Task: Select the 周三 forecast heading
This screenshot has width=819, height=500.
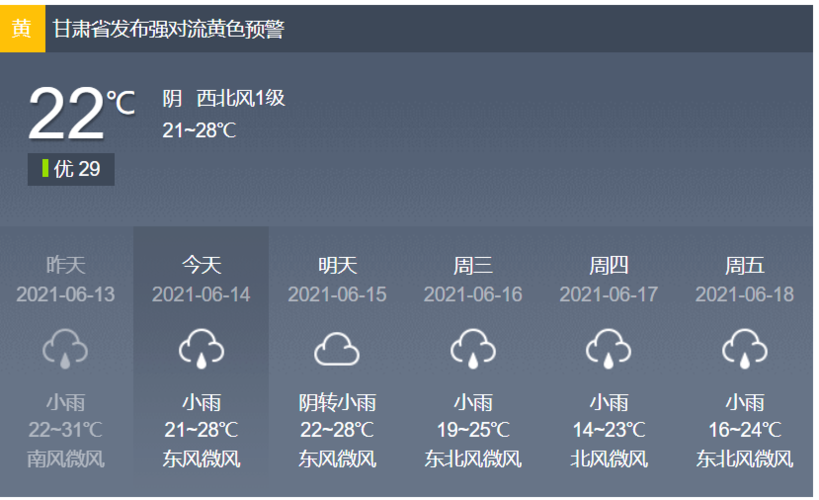Action: pos(473,265)
